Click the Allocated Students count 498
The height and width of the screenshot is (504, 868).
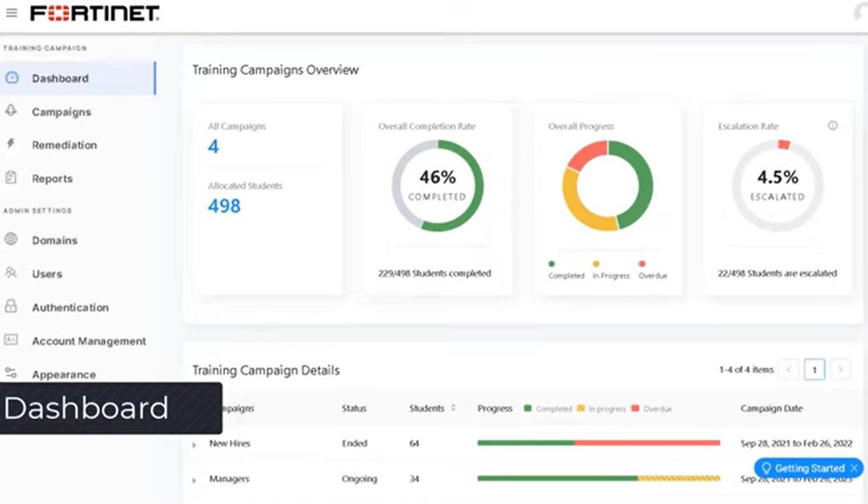tap(224, 206)
